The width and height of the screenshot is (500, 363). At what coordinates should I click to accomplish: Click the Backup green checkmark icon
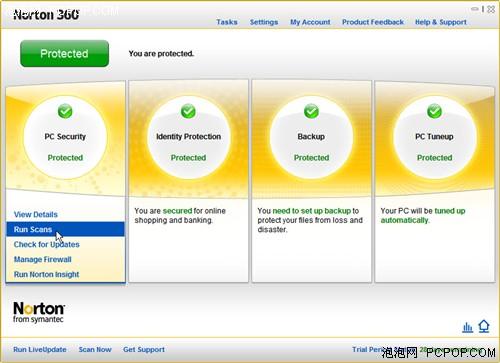[311, 111]
